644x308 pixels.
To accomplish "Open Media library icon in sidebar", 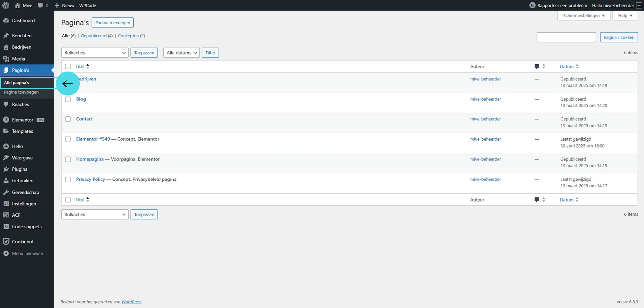I will point(6,59).
